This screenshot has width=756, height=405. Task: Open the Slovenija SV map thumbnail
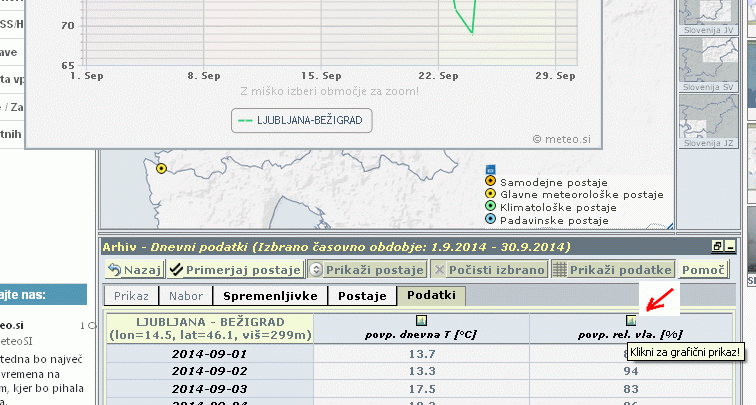708,62
